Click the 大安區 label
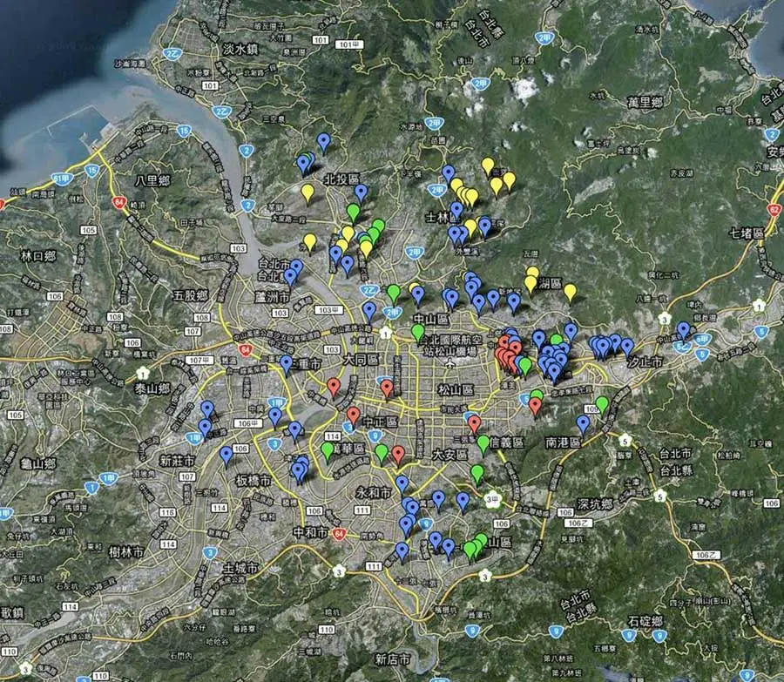The height and width of the screenshot is (682, 784). pyautogui.click(x=449, y=455)
